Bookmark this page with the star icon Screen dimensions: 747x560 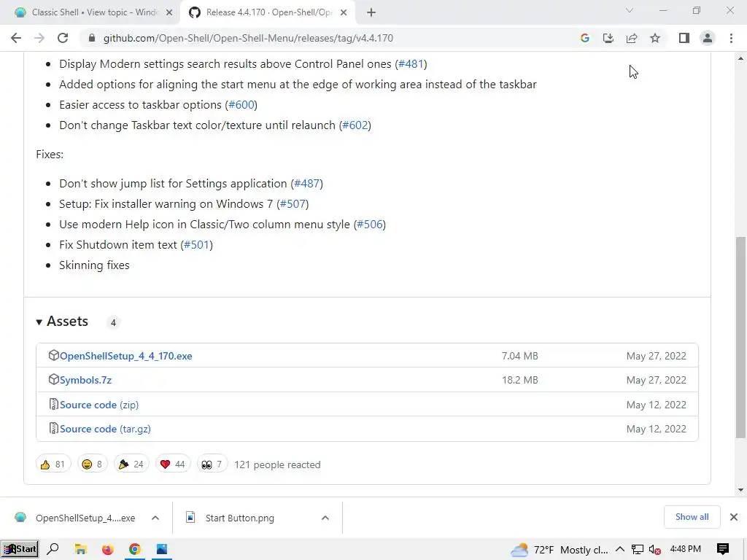click(655, 38)
